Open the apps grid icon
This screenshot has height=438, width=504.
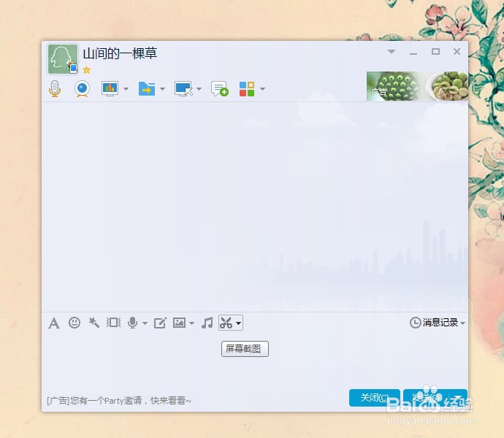(x=247, y=88)
